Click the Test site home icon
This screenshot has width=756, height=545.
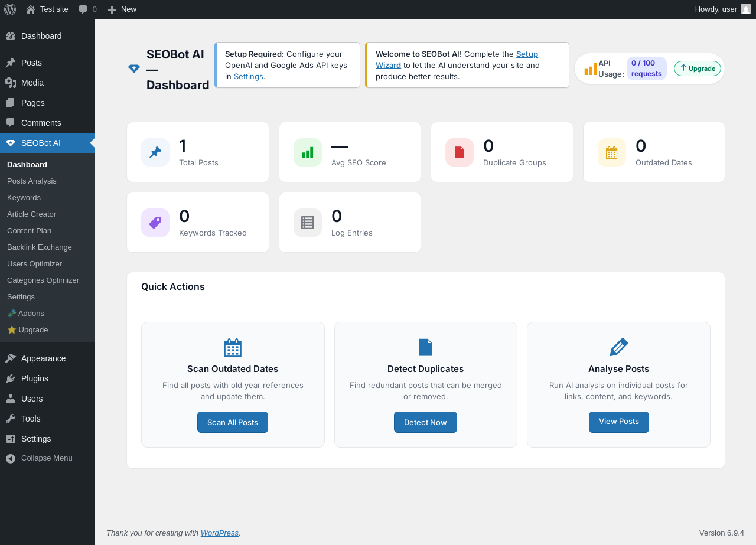point(31,9)
